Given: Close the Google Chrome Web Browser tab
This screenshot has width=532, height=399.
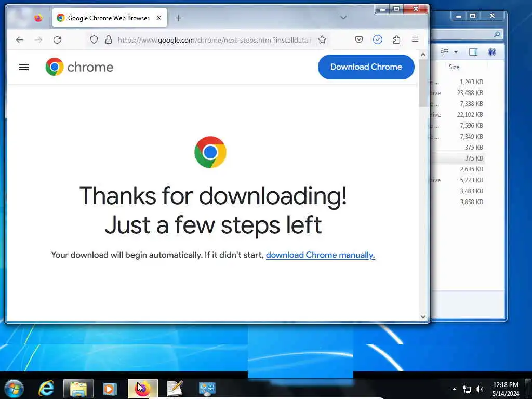Looking at the screenshot, I should pyautogui.click(x=159, y=18).
